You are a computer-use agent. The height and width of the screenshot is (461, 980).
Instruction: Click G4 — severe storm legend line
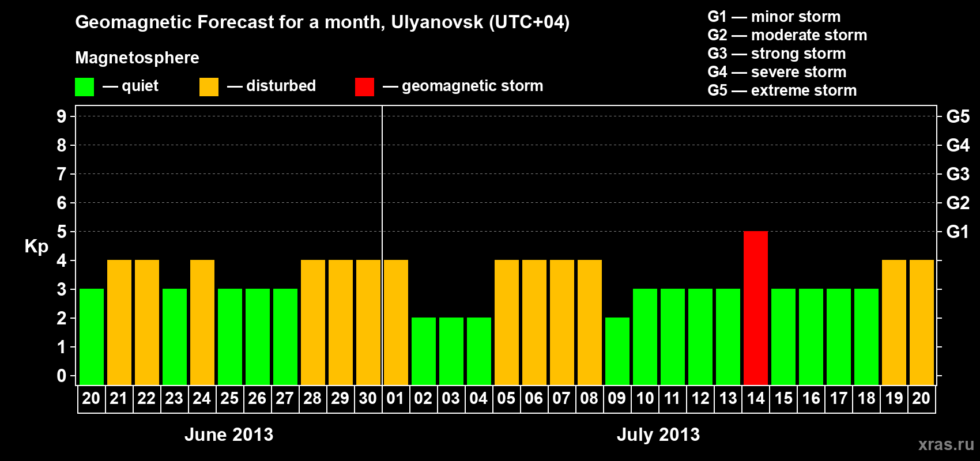coord(777,72)
